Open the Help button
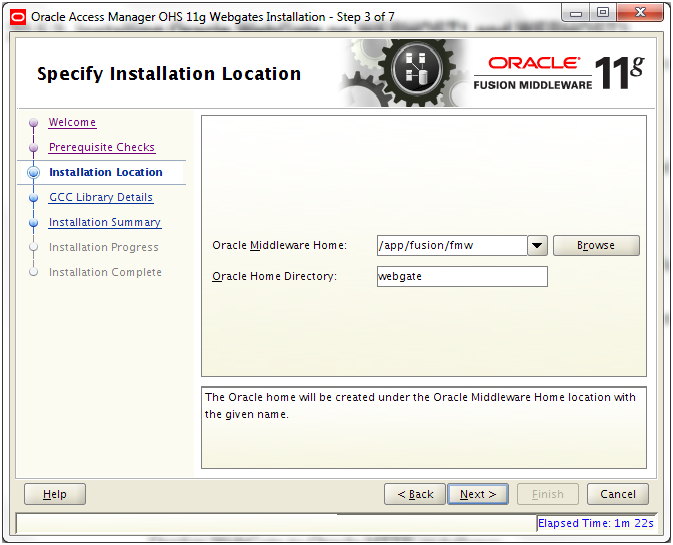This screenshot has width=673, height=545. coord(55,494)
